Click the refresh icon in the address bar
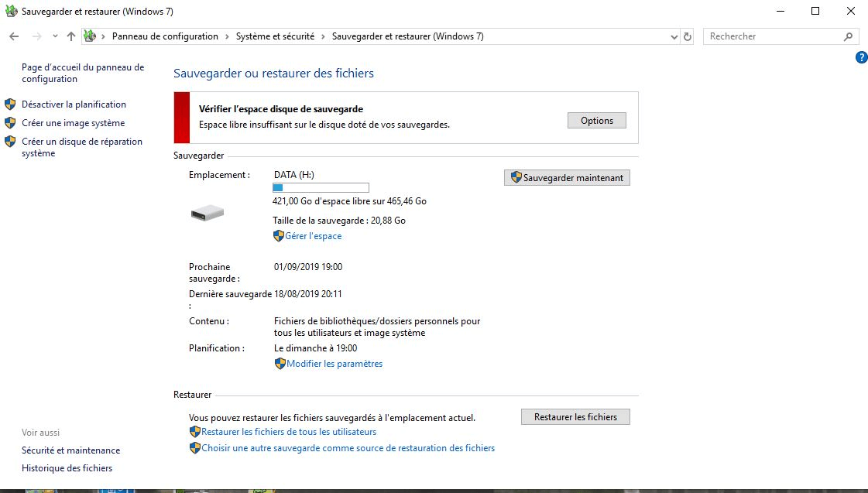 (x=688, y=36)
